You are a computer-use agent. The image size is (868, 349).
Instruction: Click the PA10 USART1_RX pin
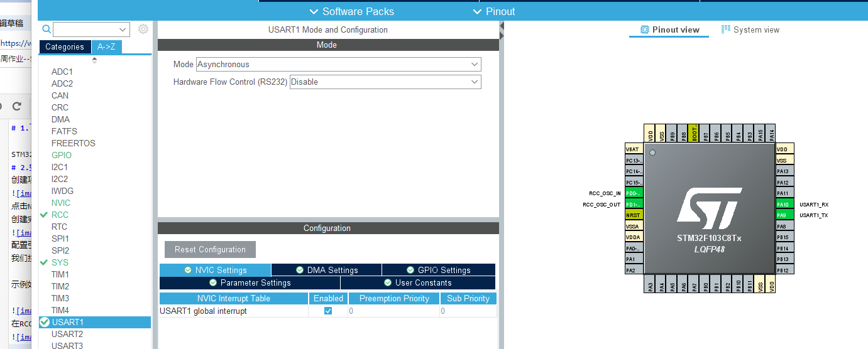[785, 204]
